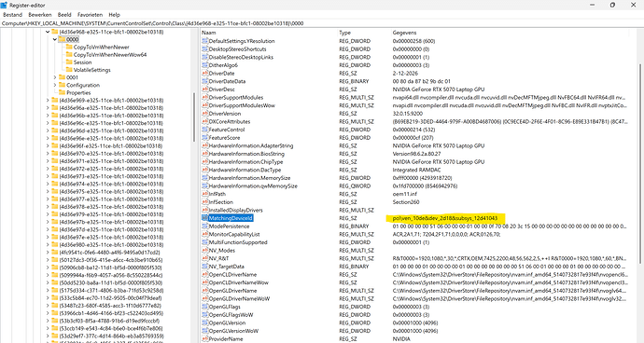Click the icon next to OpenCLDriverName
This screenshot has height=343, width=644.
click(x=205, y=274)
